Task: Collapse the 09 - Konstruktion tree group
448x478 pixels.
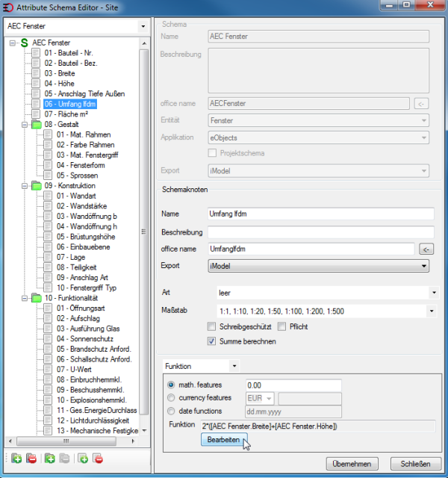Action: (25, 186)
